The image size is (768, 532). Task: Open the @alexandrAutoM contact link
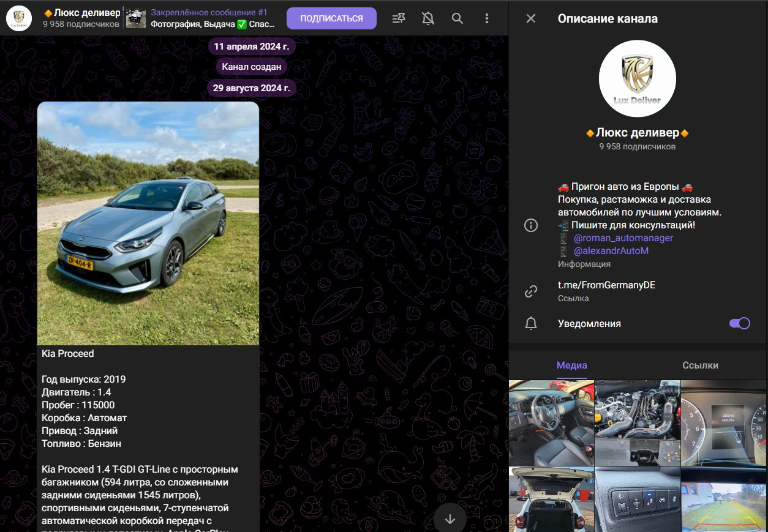[x=611, y=251]
